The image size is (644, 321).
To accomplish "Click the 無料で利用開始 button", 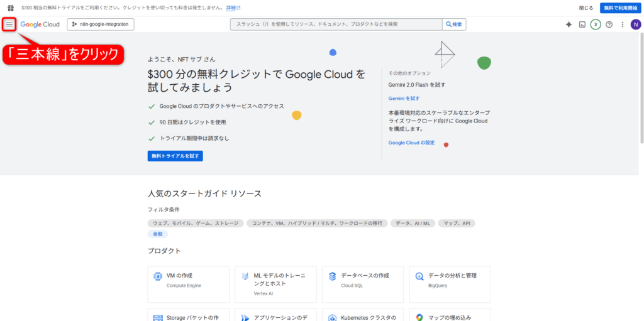I will (620, 8).
